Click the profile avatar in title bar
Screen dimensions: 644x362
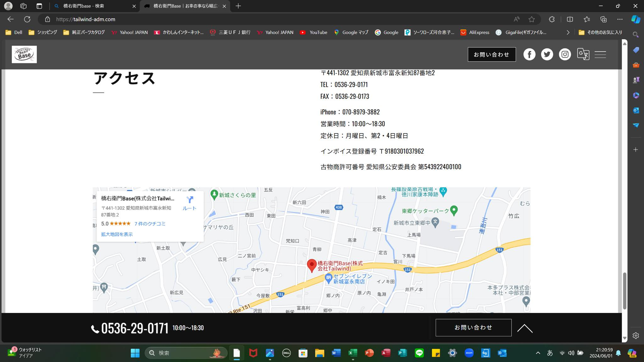tap(8, 6)
